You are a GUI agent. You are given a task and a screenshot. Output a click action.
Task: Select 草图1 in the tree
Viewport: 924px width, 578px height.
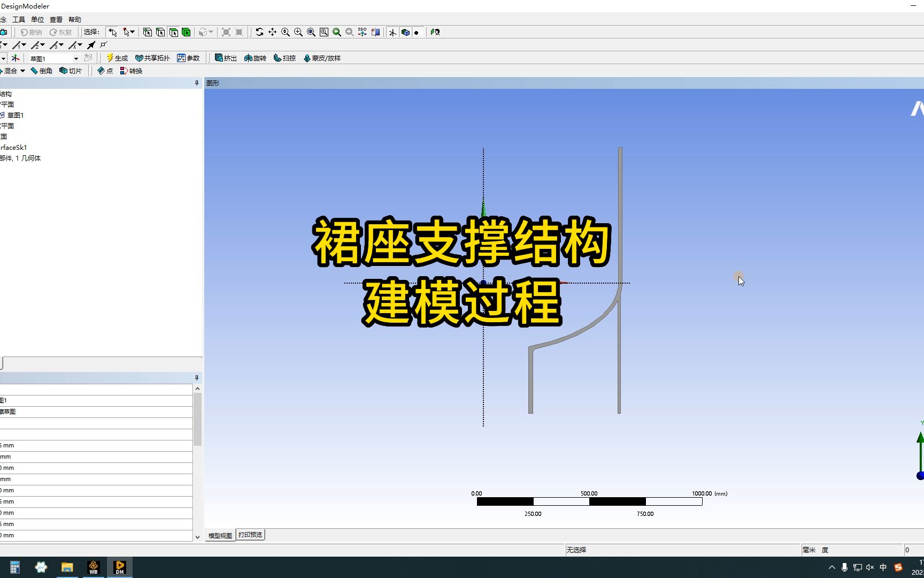(x=16, y=115)
